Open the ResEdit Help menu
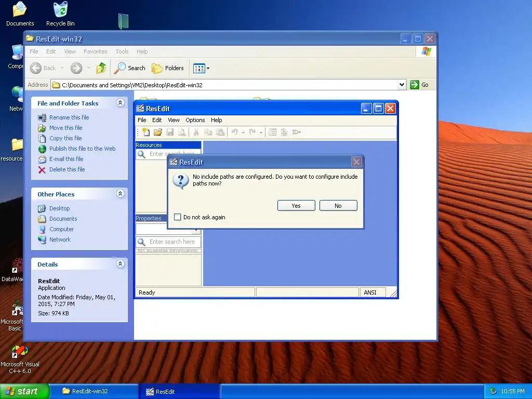This screenshot has width=532, height=399. [217, 120]
